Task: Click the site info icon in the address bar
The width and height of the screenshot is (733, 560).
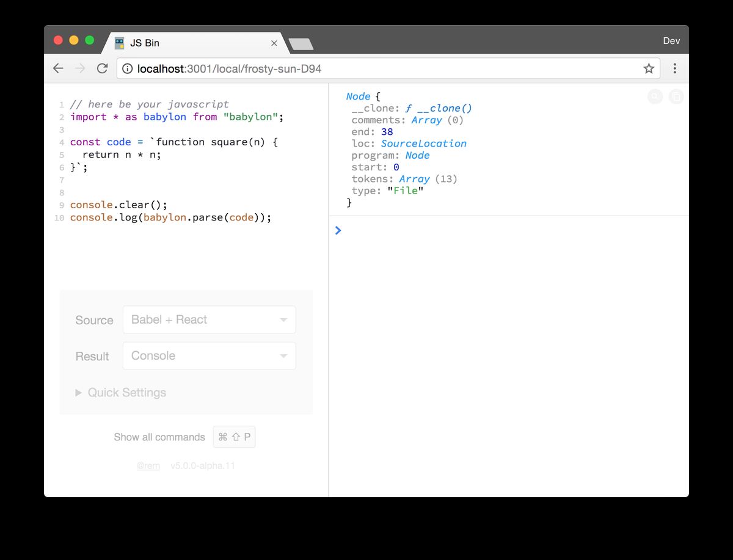Action: click(128, 68)
